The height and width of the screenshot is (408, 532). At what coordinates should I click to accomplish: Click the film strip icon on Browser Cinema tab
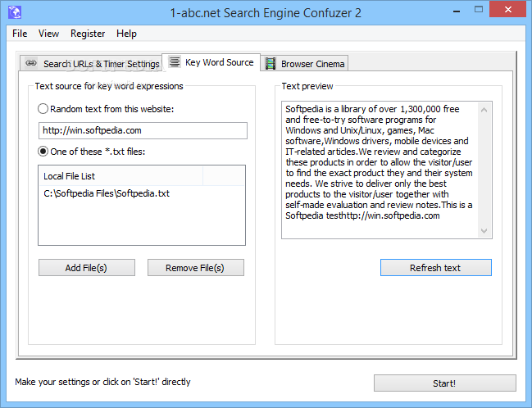pos(271,63)
